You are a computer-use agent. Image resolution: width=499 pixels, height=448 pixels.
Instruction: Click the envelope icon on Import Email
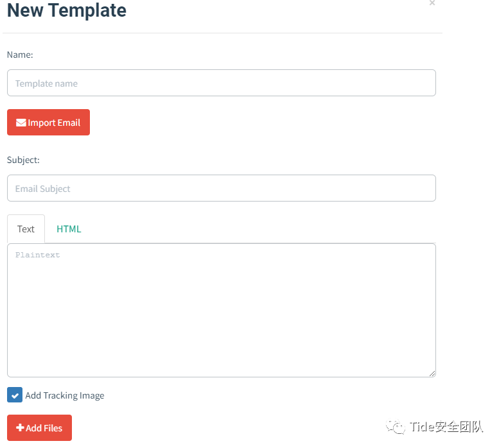click(x=21, y=123)
